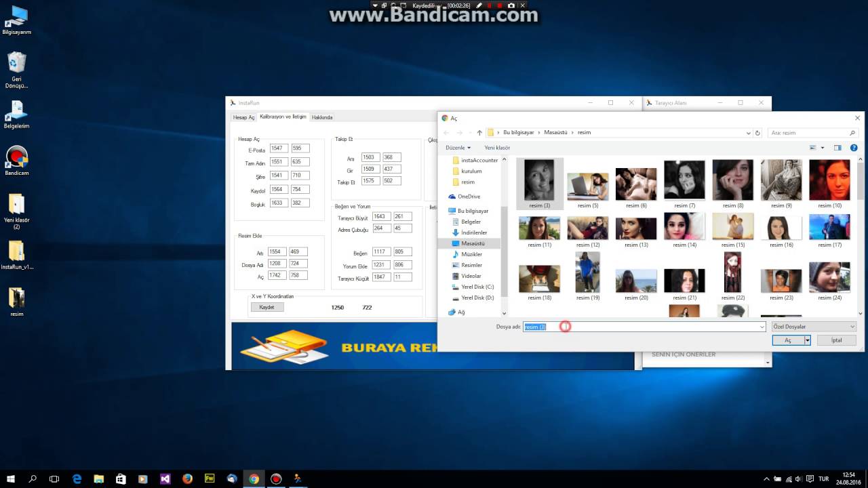Screen dimensions: 868x488
Task: Select Belgeler in navigation pane
Action: tap(466, 222)
